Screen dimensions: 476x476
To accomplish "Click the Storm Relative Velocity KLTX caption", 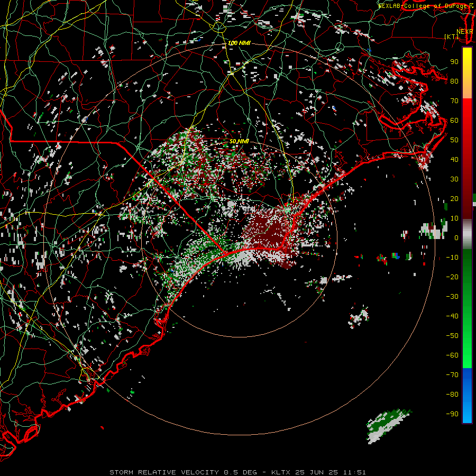I will point(237,472).
